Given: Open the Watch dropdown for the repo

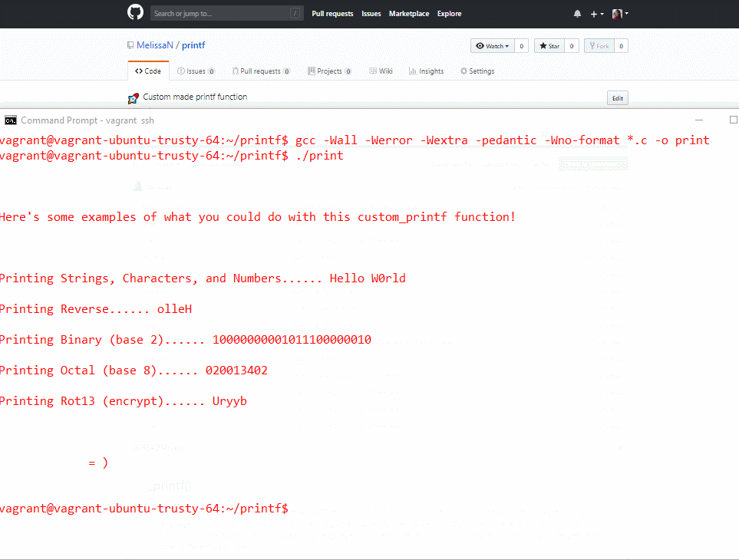Looking at the screenshot, I should pos(491,46).
